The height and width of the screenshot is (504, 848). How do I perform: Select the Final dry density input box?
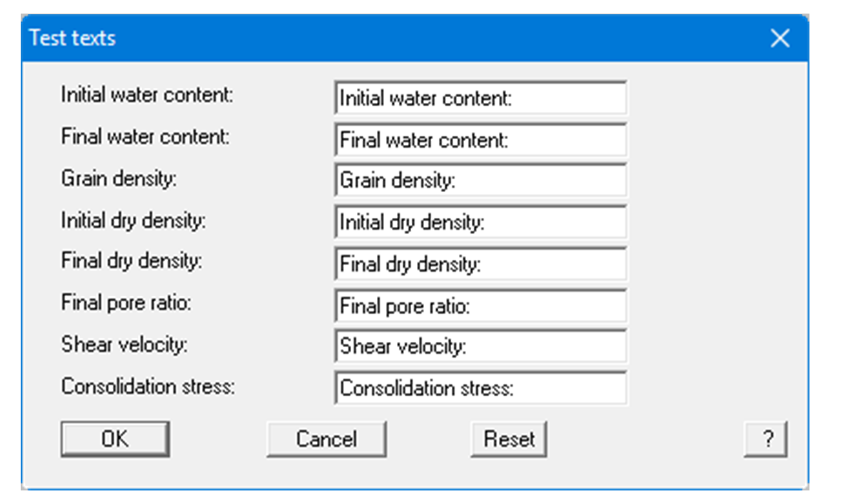[x=482, y=263]
